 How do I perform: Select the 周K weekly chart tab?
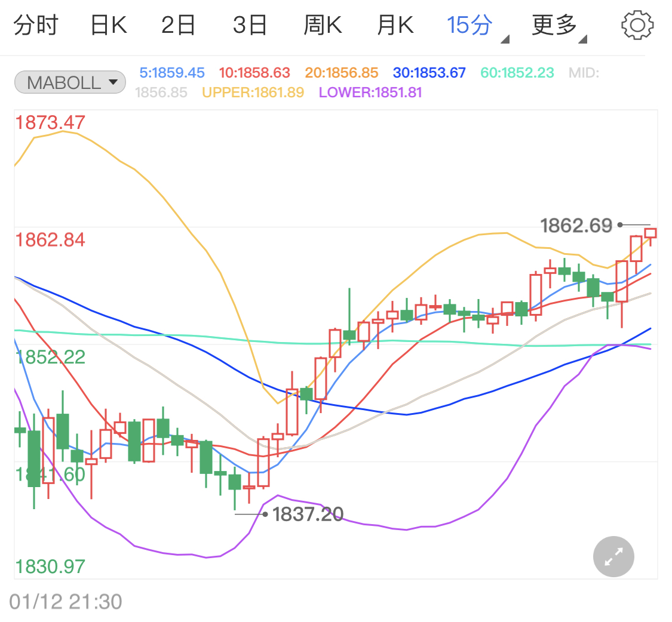(x=323, y=24)
